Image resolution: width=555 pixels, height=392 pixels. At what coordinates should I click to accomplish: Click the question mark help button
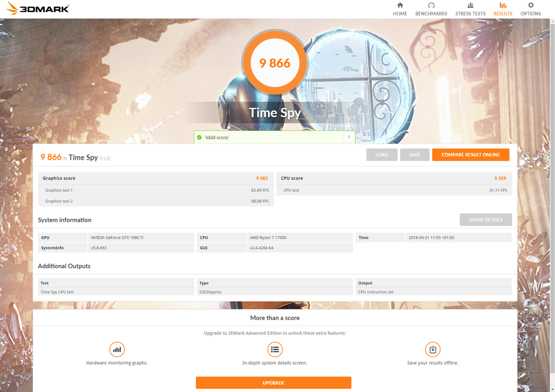click(349, 137)
